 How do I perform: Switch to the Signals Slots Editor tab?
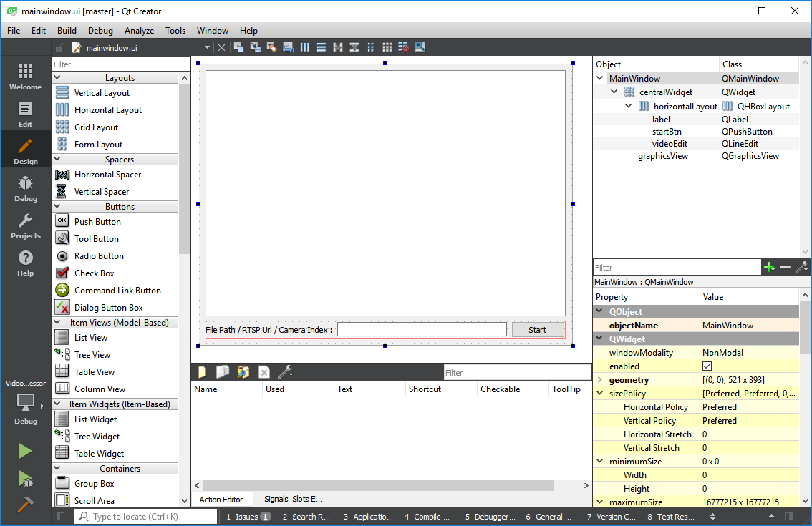pos(293,499)
